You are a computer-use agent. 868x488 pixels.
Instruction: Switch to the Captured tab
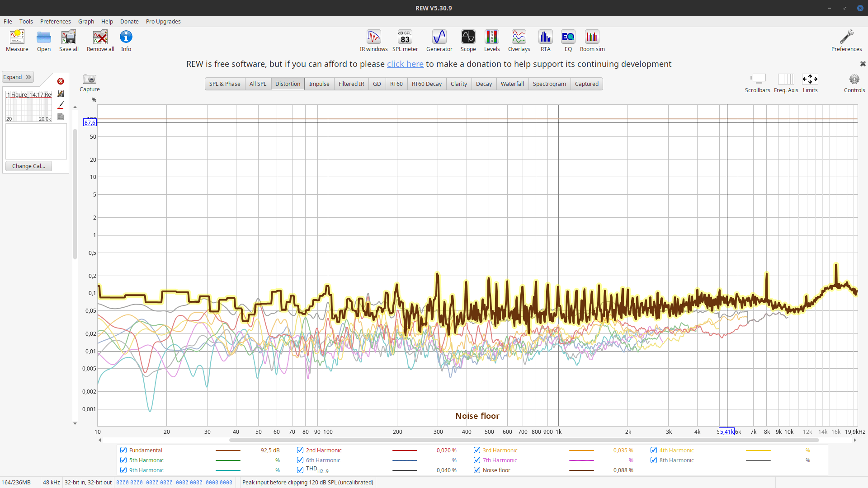coord(587,84)
